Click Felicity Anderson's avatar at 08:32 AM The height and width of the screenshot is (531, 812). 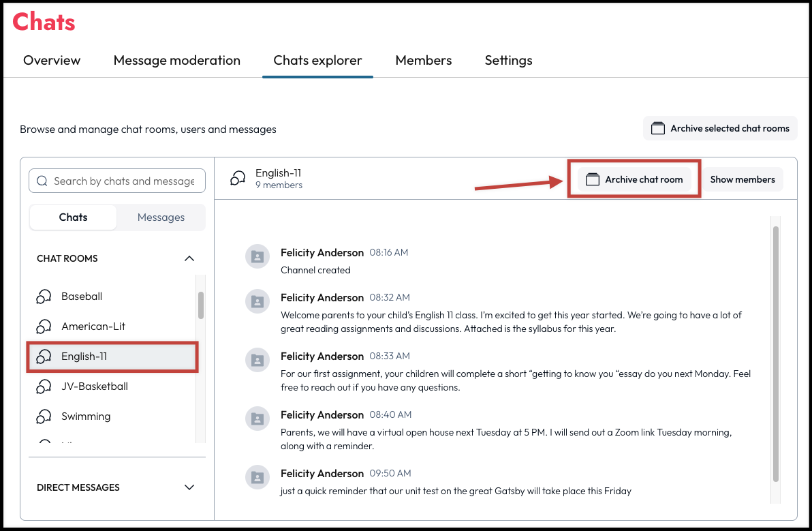point(257,301)
